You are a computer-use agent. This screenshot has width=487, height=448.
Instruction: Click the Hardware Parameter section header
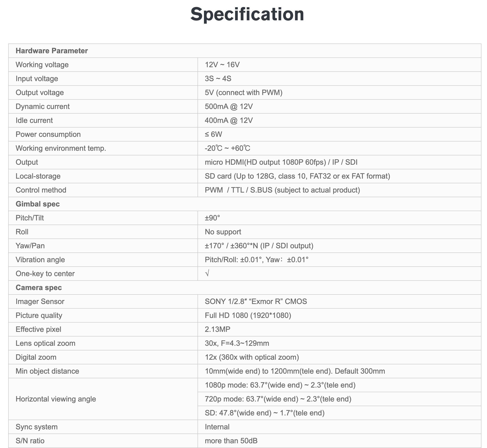pyautogui.click(x=52, y=51)
